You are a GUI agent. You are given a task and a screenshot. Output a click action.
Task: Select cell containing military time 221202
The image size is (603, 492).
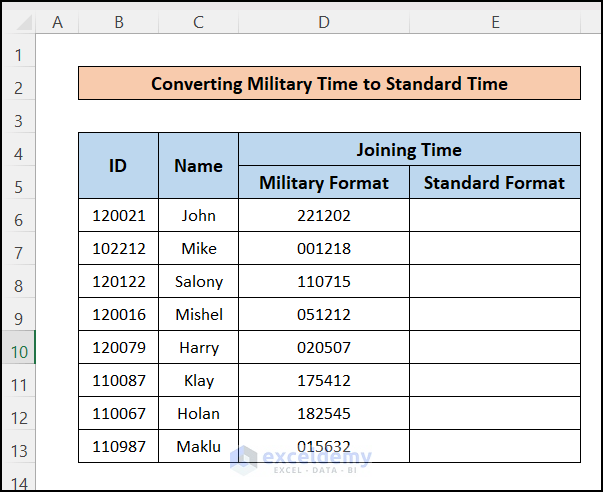pos(323,215)
